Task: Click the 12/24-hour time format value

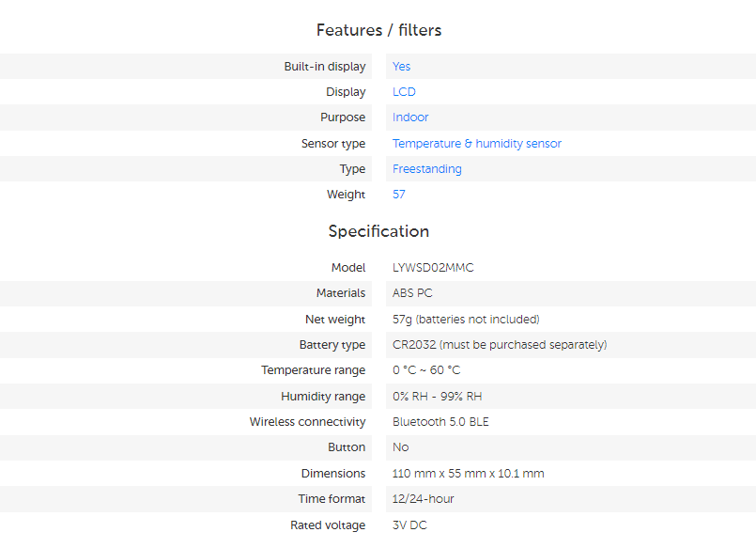Action: coord(423,499)
